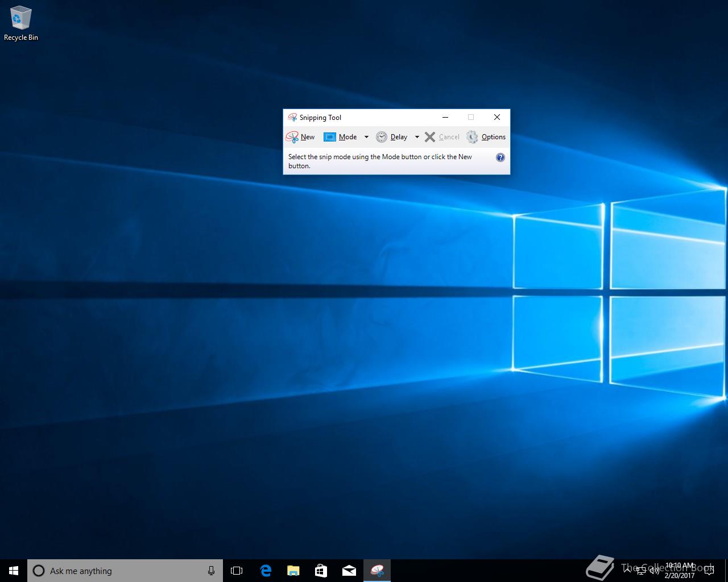
Task: Click the Cortana circle icon
Action: click(x=39, y=571)
